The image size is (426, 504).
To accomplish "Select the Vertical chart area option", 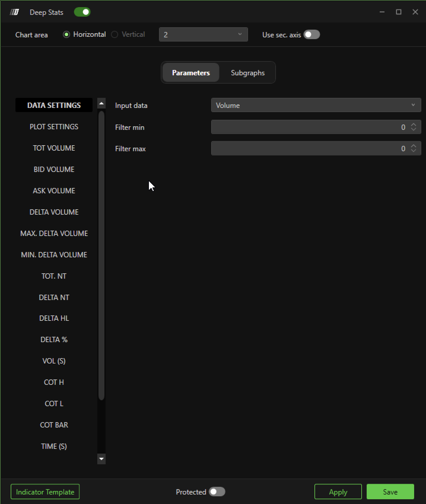I will pos(115,35).
